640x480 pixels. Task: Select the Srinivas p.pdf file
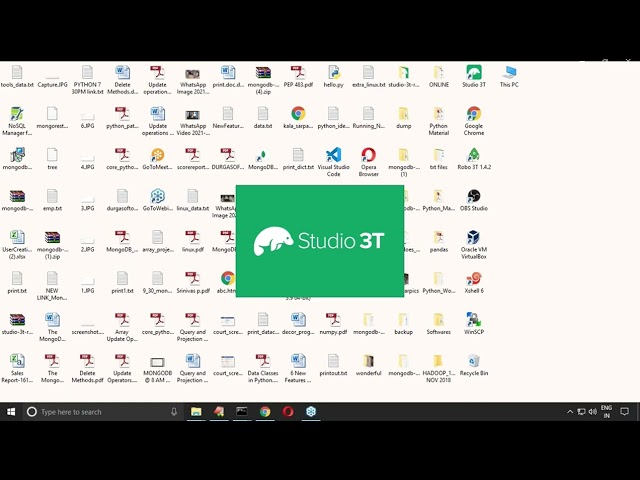coord(193,282)
